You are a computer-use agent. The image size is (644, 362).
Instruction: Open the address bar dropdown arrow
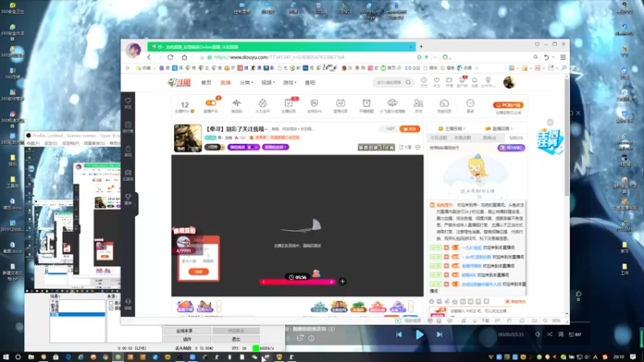pyautogui.click(x=435, y=57)
